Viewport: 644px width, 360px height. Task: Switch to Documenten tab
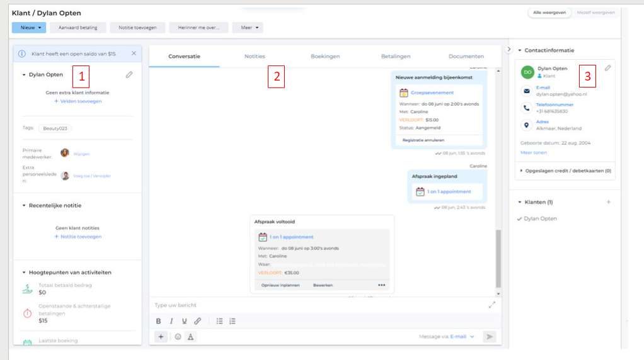coord(466,56)
